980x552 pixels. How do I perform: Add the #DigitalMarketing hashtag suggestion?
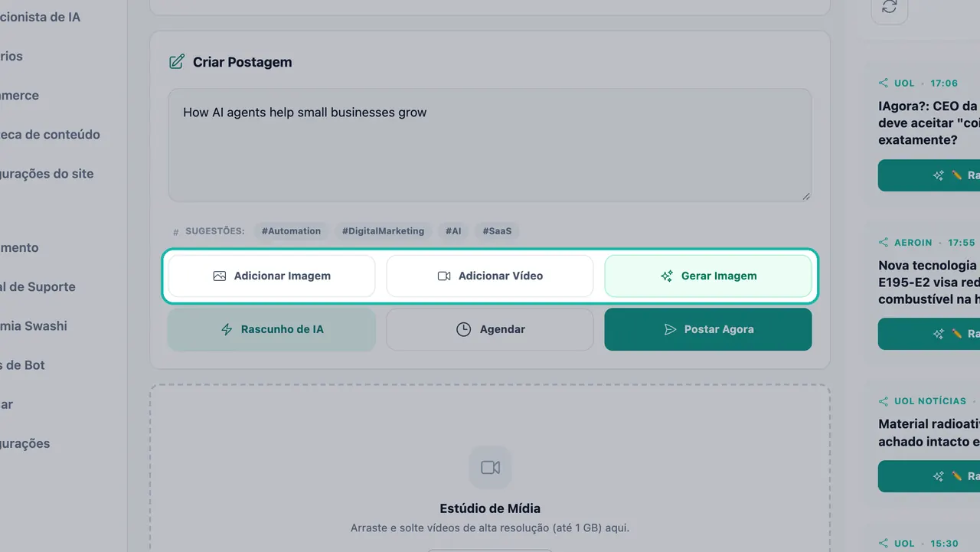click(383, 231)
